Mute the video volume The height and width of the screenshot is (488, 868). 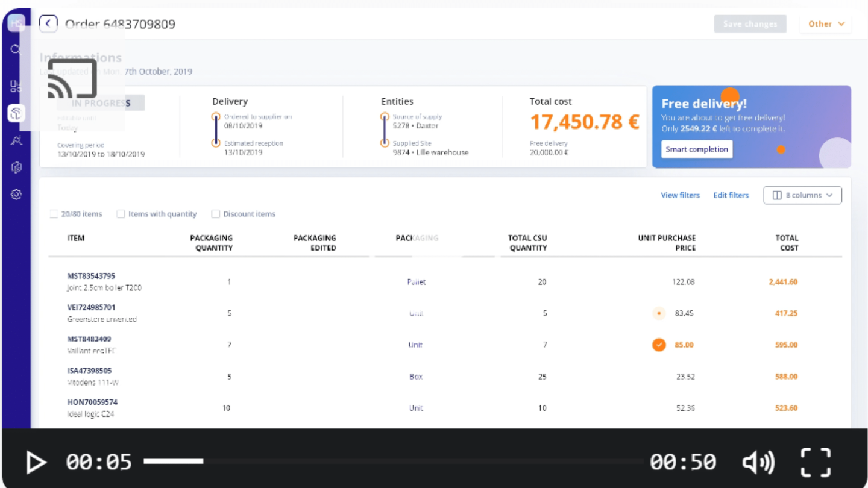point(758,462)
